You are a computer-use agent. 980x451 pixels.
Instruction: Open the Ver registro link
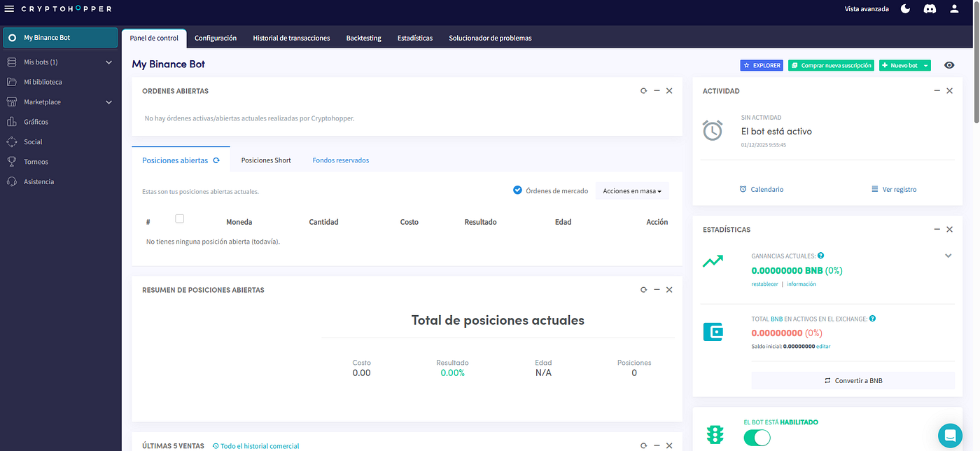tap(894, 189)
